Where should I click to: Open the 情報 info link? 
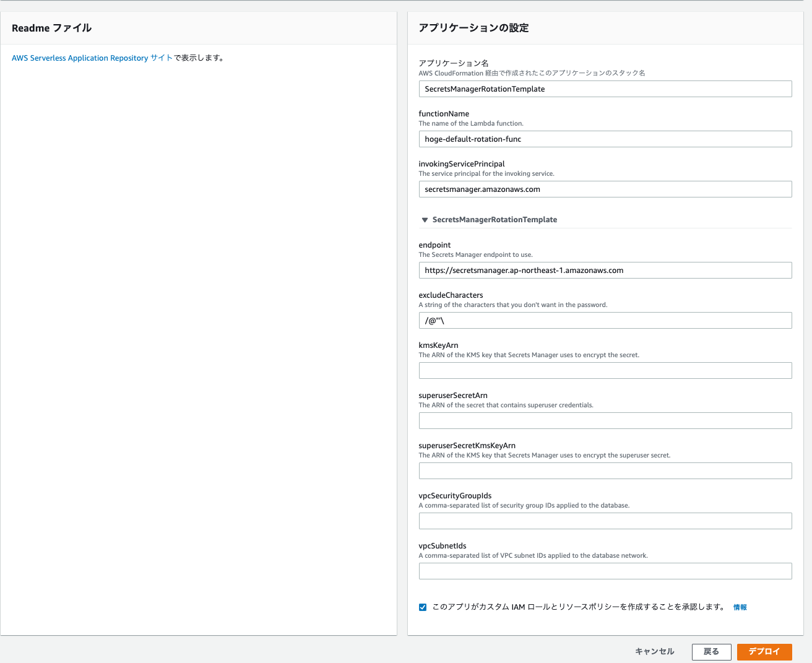click(740, 607)
